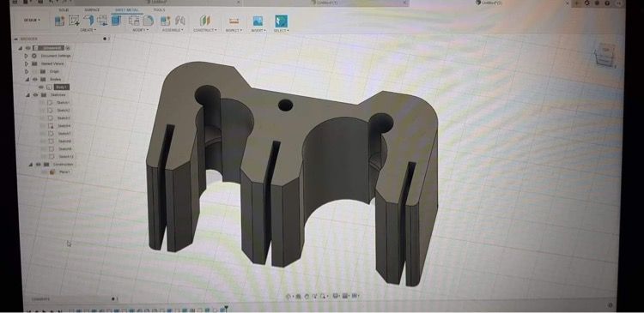The width and height of the screenshot is (644, 313).
Task: Click the Orbit icon in navigation bar
Action: point(288,296)
